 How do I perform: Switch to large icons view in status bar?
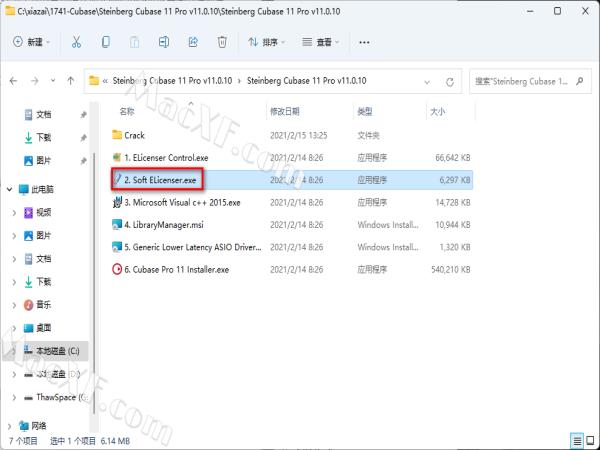[x=590, y=440]
